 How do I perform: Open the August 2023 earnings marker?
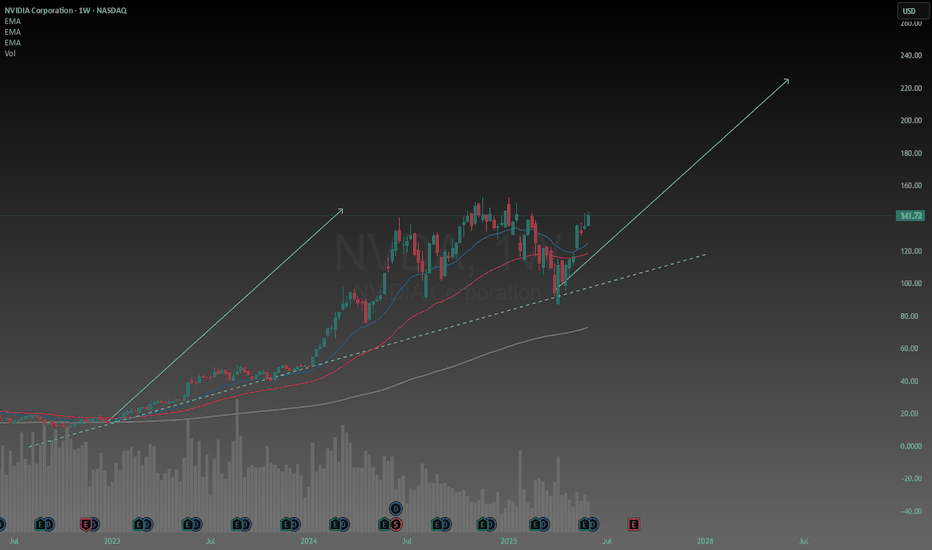pyautogui.click(x=237, y=524)
